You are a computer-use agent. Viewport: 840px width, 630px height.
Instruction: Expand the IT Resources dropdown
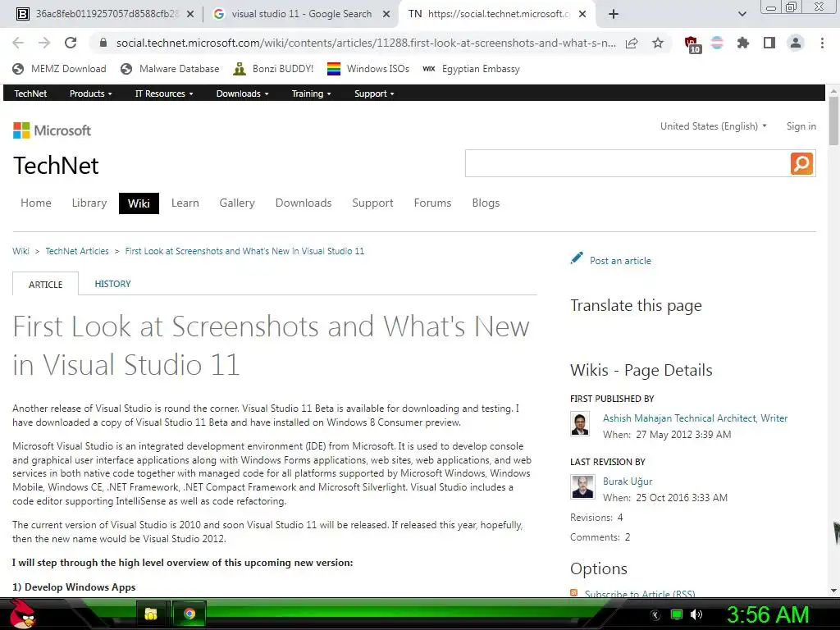tap(164, 94)
